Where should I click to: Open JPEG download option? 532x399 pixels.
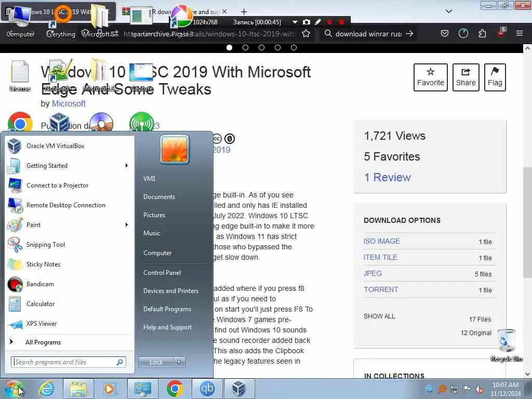(373, 273)
